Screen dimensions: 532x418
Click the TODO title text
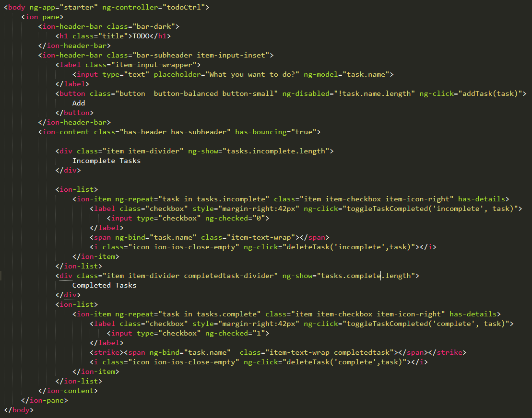[141, 36]
